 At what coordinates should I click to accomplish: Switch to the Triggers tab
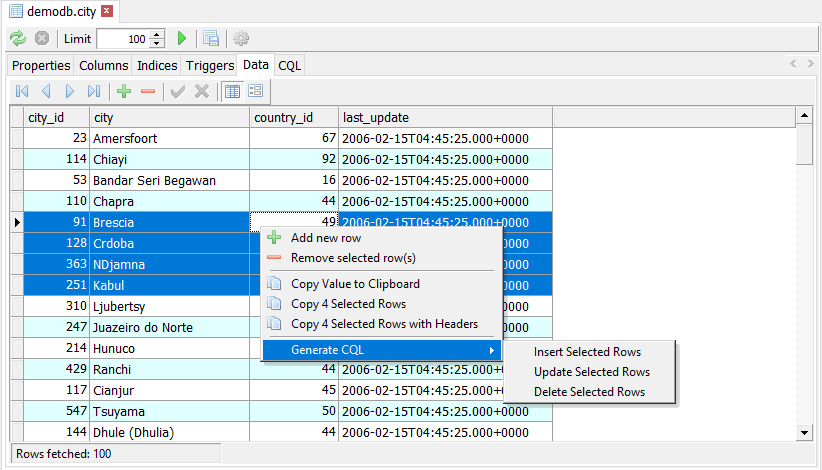pyautogui.click(x=209, y=65)
